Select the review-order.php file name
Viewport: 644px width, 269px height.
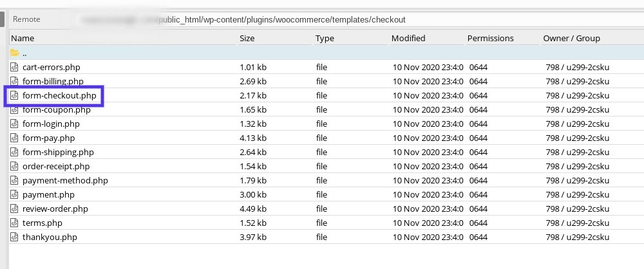[55, 209]
